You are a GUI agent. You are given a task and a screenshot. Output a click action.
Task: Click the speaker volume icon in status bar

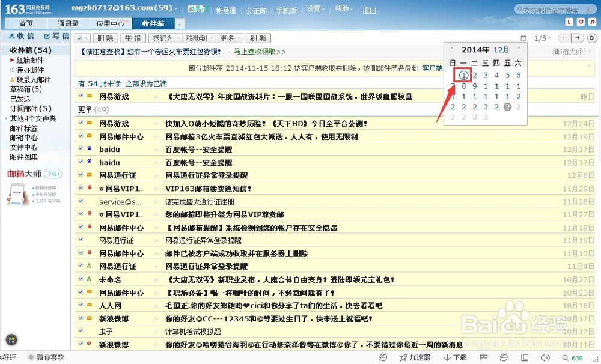(x=545, y=357)
